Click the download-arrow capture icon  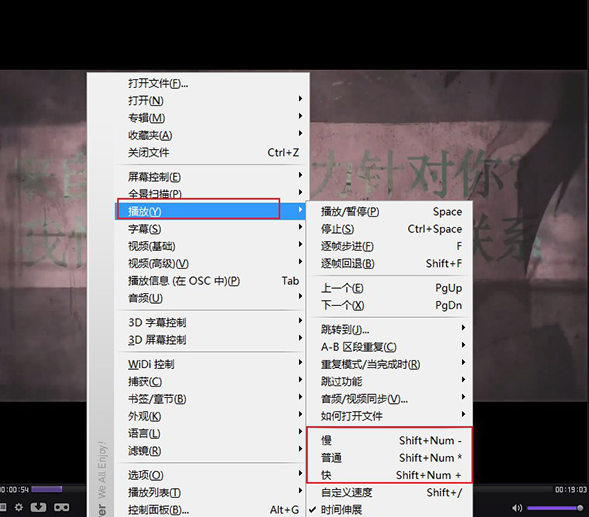click(x=38, y=508)
